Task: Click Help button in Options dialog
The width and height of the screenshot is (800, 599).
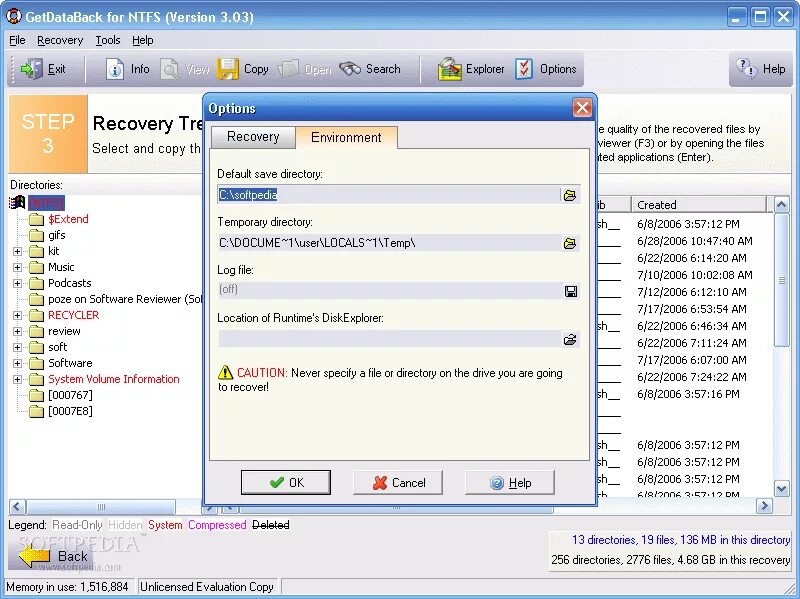Action: pyautogui.click(x=510, y=483)
